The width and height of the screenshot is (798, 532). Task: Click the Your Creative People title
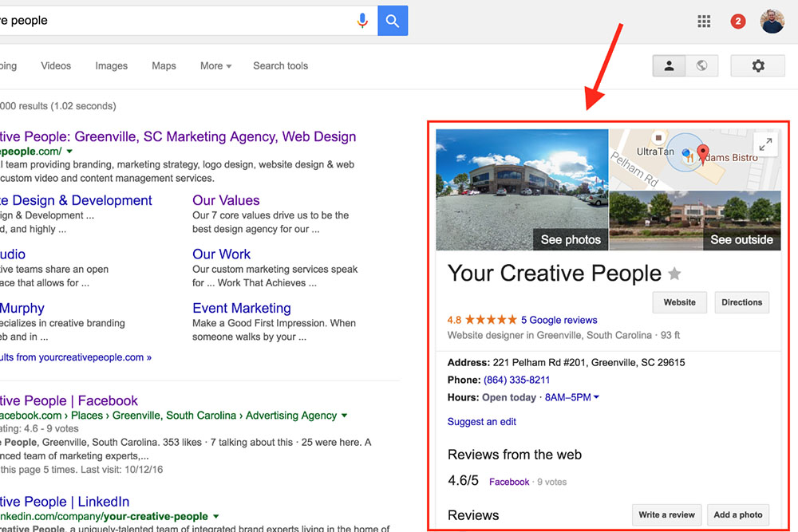[x=555, y=274]
